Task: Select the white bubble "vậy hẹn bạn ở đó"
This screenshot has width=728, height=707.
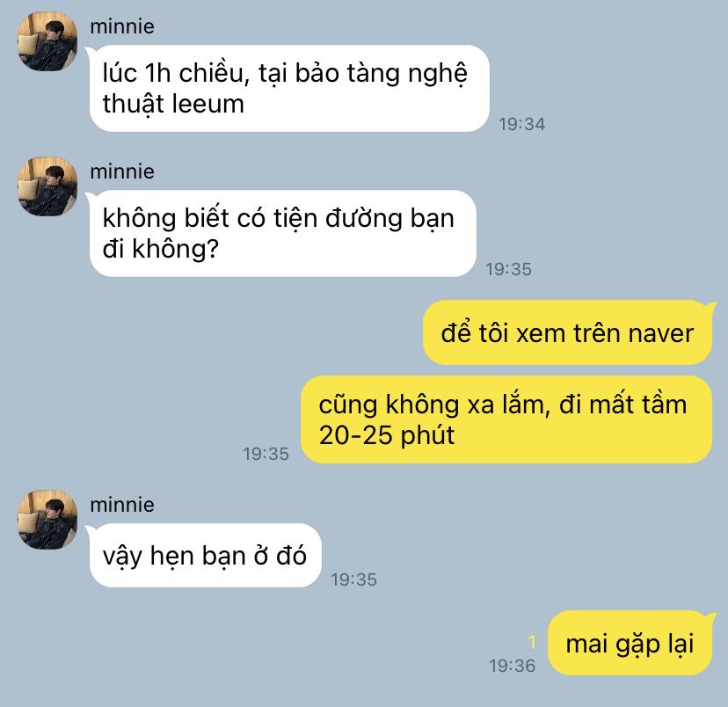Action: [205, 555]
